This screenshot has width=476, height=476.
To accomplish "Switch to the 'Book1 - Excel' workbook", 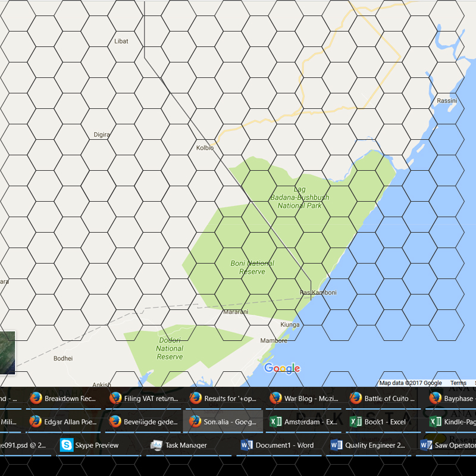I will (x=383, y=422).
